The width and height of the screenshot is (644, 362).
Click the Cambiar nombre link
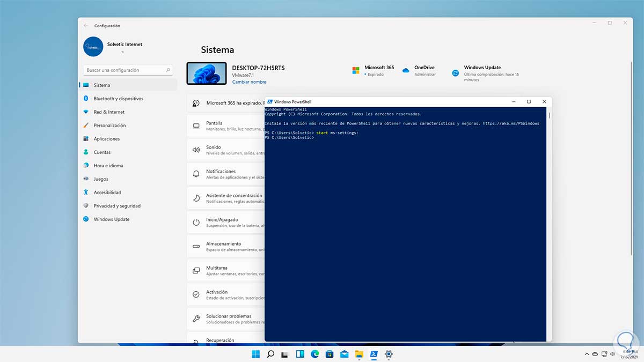click(249, 82)
